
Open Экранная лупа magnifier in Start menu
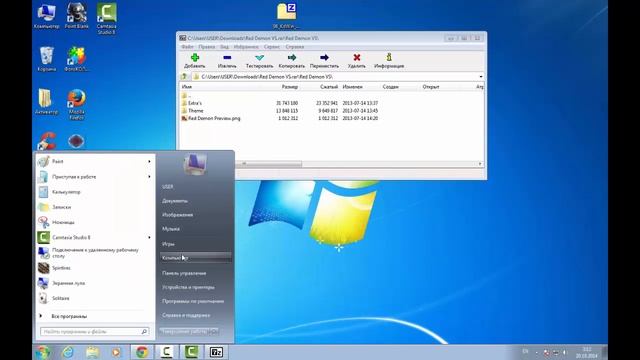(x=94, y=283)
